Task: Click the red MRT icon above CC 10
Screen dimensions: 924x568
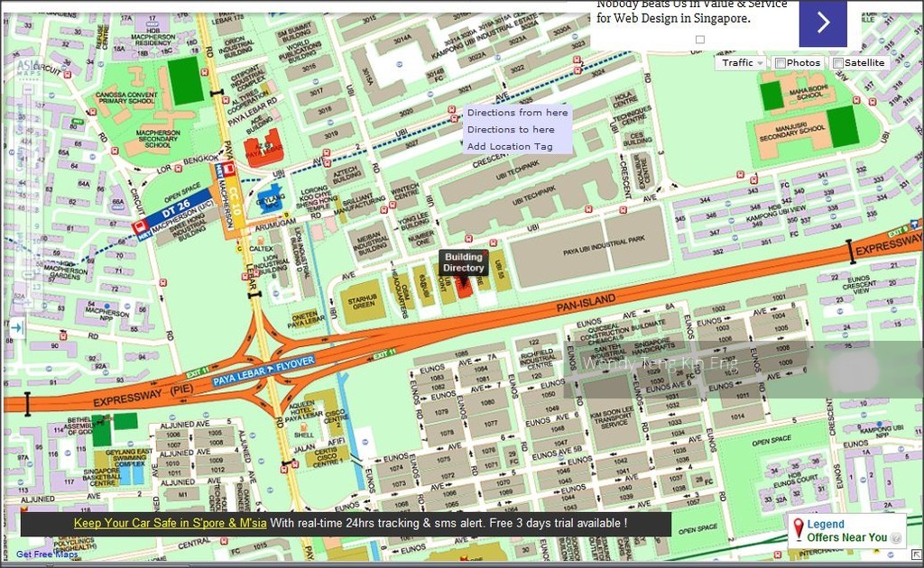Action: point(229,169)
